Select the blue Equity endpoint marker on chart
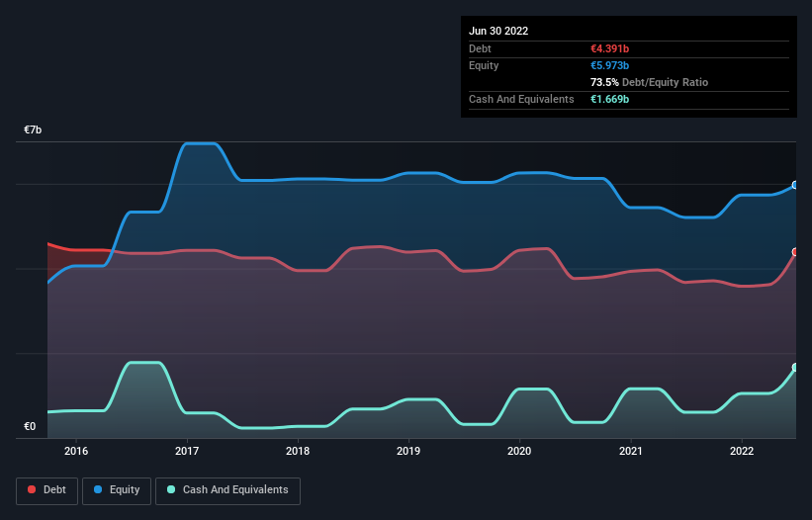Viewport: 812px width, 520px height. click(x=795, y=185)
